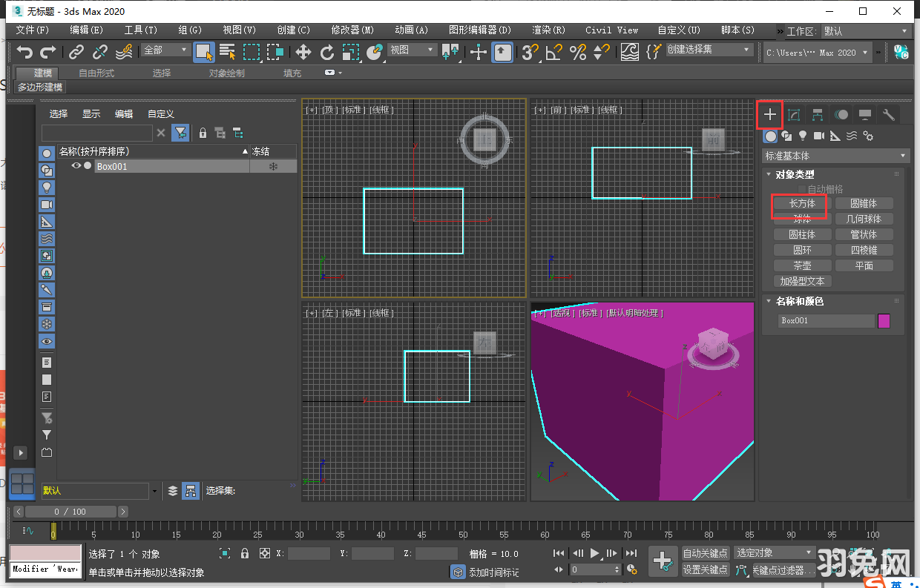Open the 全部 selection filter dropdown
The height and width of the screenshot is (588, 920).
coord(165,51)
